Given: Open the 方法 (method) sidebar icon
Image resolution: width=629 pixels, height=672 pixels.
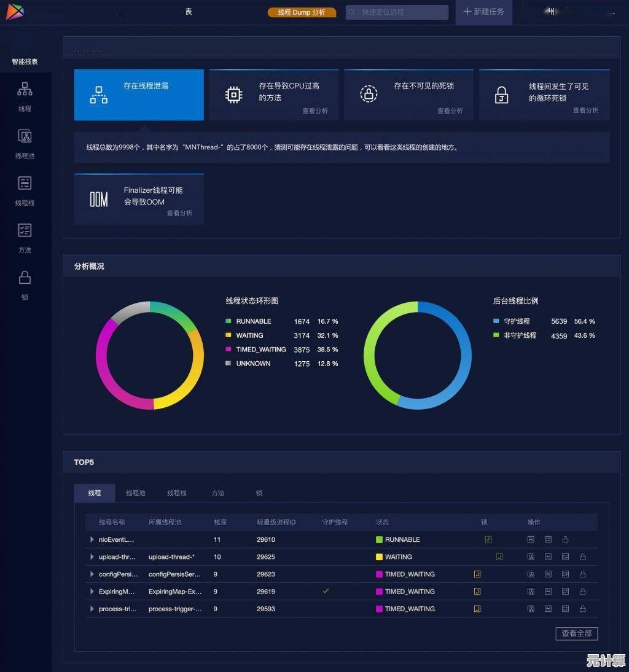Looking at the screenshot, I should 25,230.
